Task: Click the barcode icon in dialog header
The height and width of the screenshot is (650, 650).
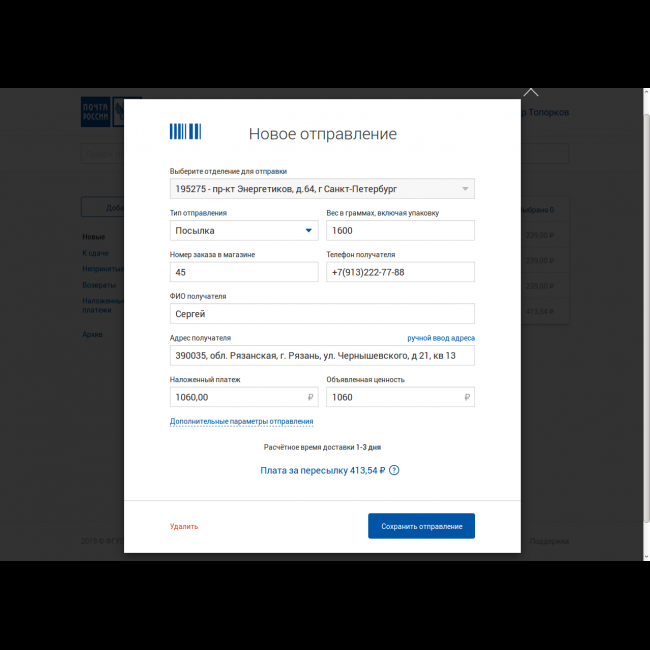Action: point(185,131)
